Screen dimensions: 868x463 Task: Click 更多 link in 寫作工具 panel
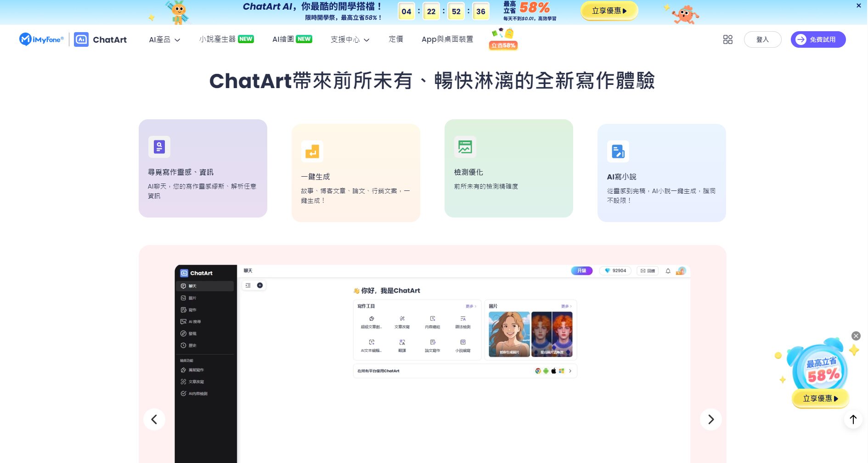[471, 306]
